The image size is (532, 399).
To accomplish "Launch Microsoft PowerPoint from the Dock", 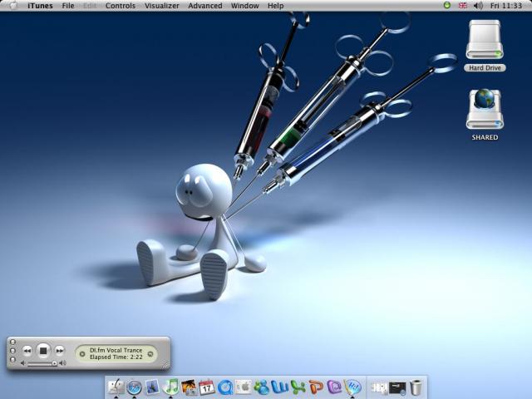I will (316, 387).
